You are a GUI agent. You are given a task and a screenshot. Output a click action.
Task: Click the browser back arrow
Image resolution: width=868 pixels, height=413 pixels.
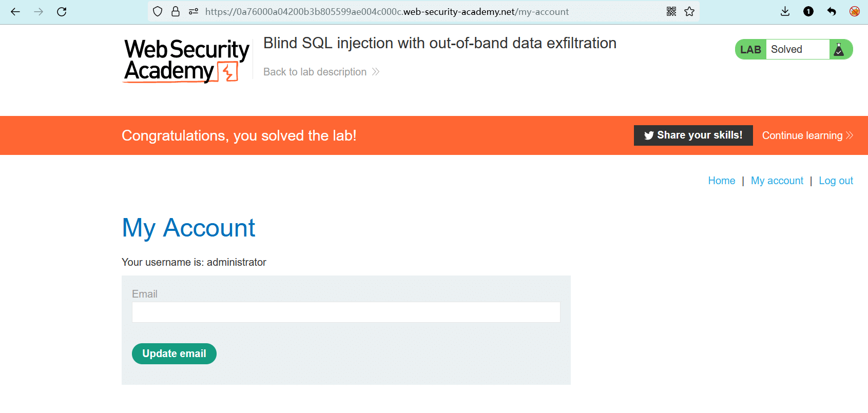pyautogui.click(x=15, y=12)
